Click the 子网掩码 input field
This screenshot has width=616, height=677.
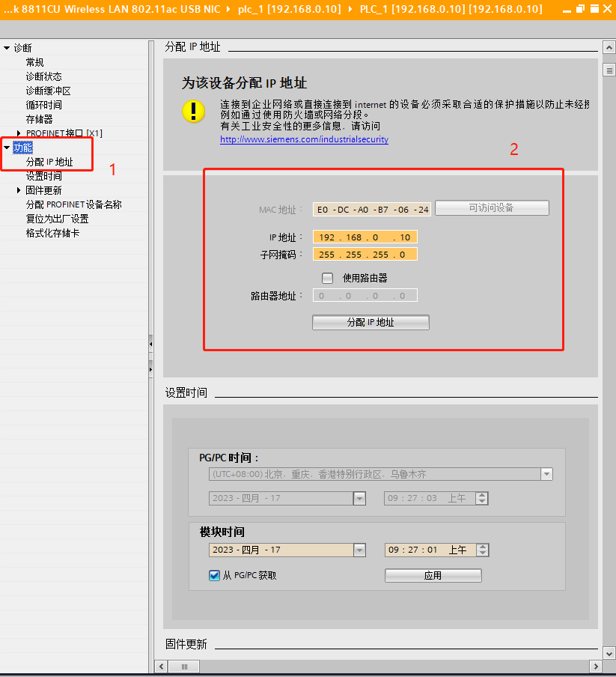click(365, 255)
